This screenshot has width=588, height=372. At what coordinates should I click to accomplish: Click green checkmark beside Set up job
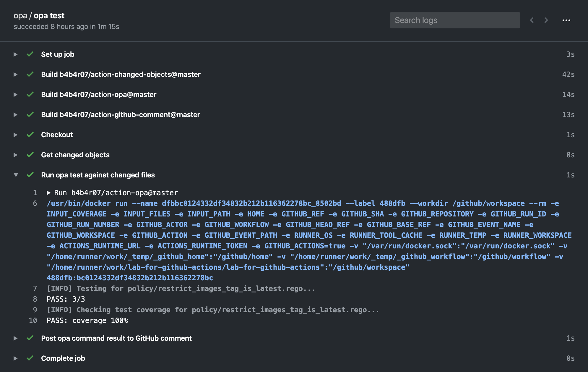30,54
